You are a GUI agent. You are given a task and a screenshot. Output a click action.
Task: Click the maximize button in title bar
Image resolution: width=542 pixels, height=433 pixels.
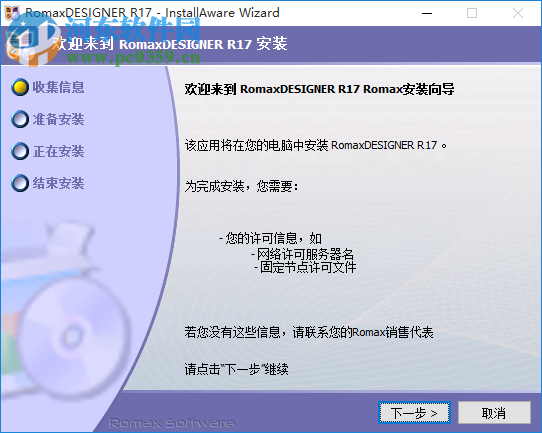click(x=472, y=13)
